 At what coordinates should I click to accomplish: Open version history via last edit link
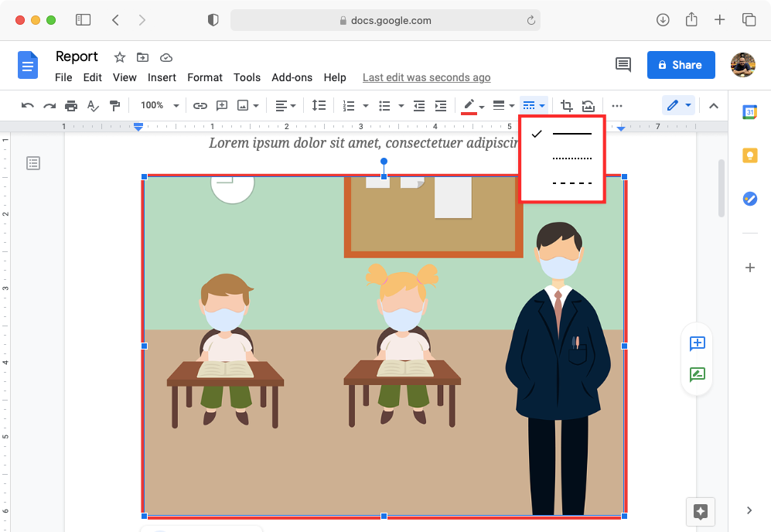(x=426, y=77)
